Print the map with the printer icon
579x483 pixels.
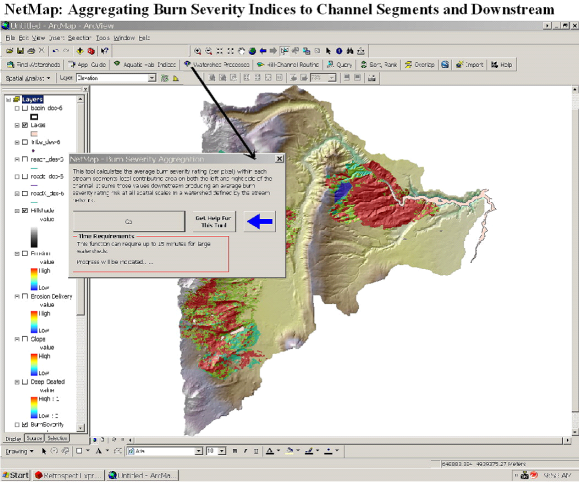(31, 51)
